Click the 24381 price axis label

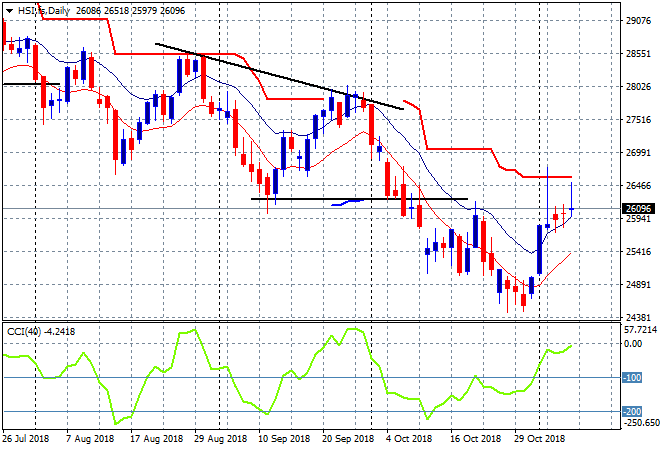(638, 317)
